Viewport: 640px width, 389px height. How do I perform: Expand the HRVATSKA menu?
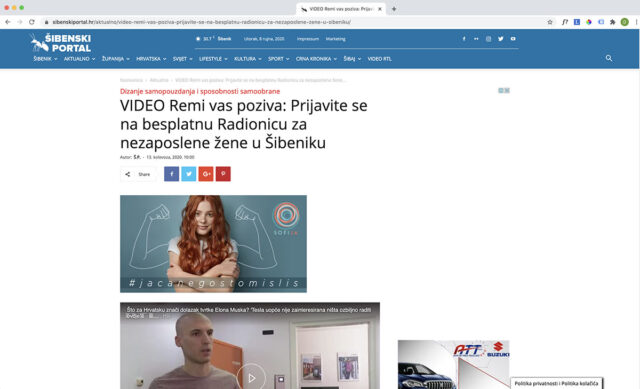point(151,59)
